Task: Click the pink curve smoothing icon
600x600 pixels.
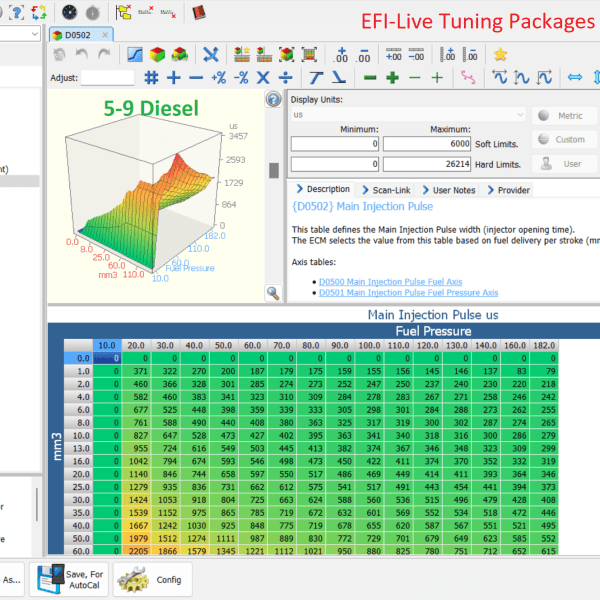Action: pyautogui.click(x=468, y=78)
